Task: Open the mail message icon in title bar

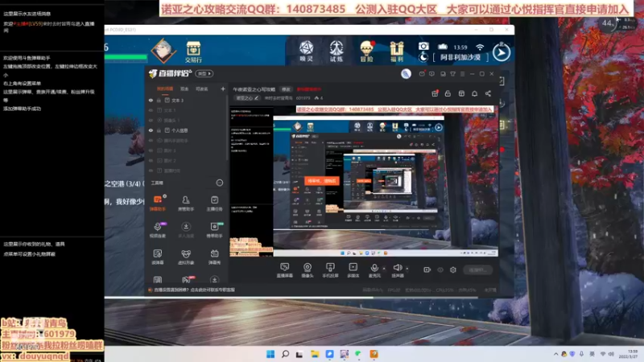Action: pyautogui.click(x=422, y=74)
